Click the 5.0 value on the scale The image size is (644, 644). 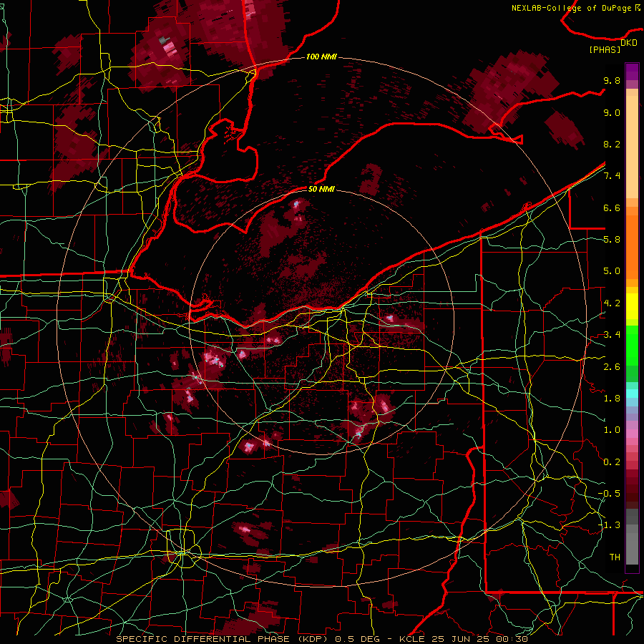click(612, 271)
